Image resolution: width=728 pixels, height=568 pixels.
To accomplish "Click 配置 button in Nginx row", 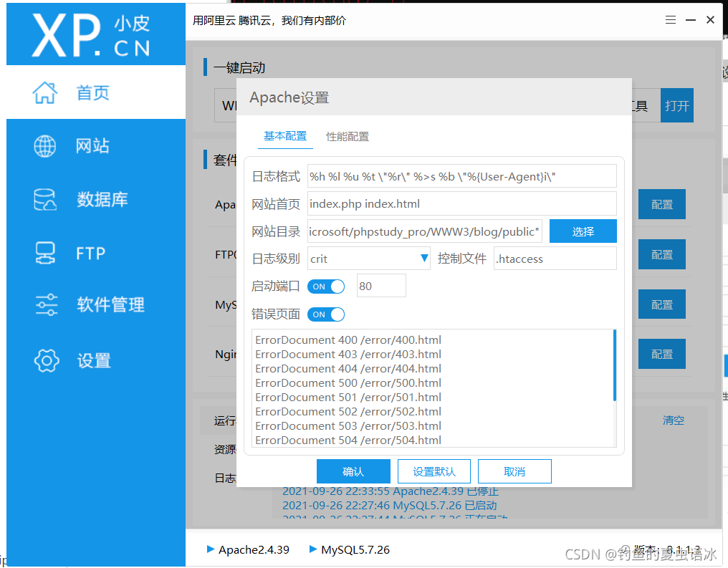I will coord(662,354).
